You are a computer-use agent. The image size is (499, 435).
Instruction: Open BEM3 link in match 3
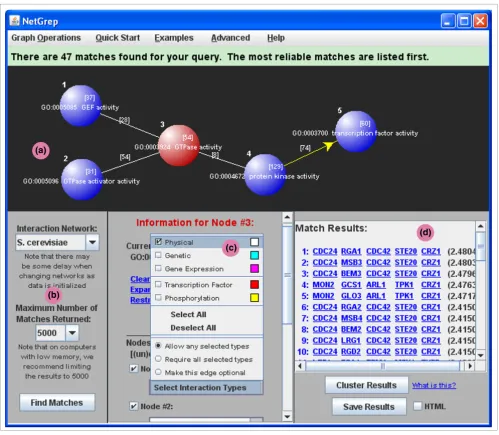351,274
